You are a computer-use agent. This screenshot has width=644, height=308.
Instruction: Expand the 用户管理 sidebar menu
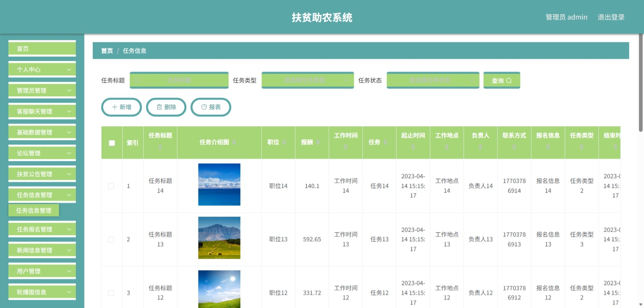click(x=42, y=271)
